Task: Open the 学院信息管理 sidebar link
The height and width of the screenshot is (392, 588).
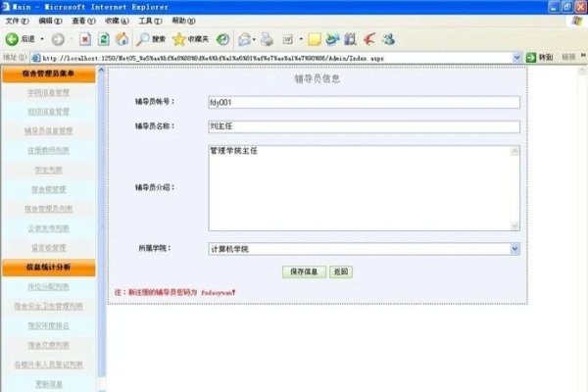Action: click(x=48, y=92)
